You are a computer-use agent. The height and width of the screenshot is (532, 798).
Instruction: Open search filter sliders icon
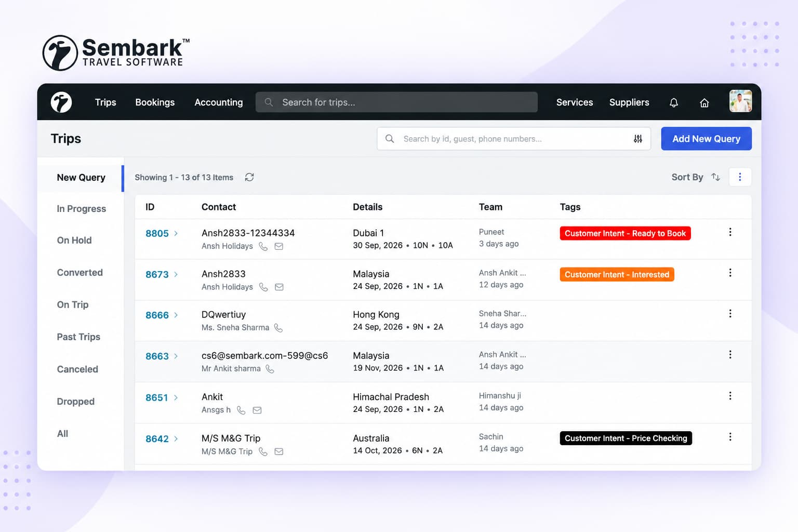tap(638, 139)
